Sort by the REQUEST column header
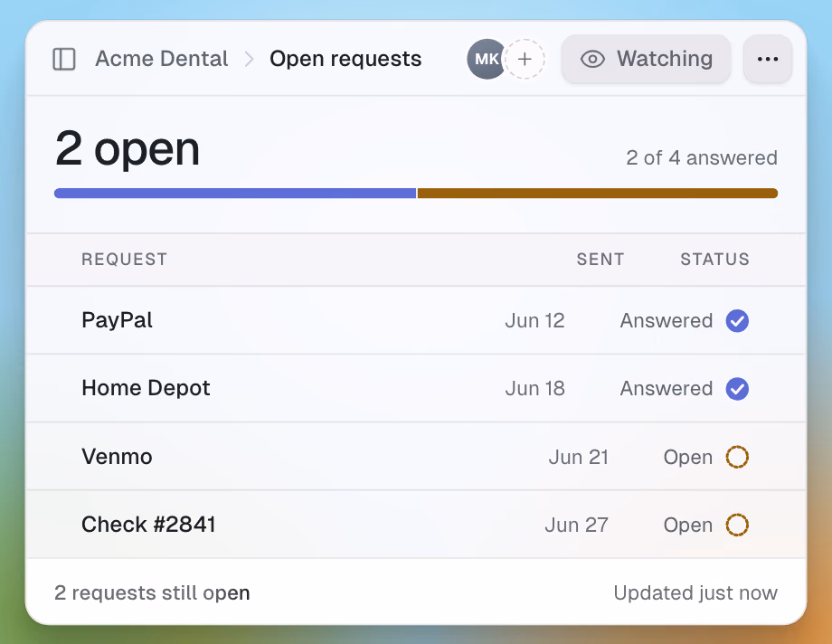832x644 pixels. pyautogui.click(x=124, y=259)
